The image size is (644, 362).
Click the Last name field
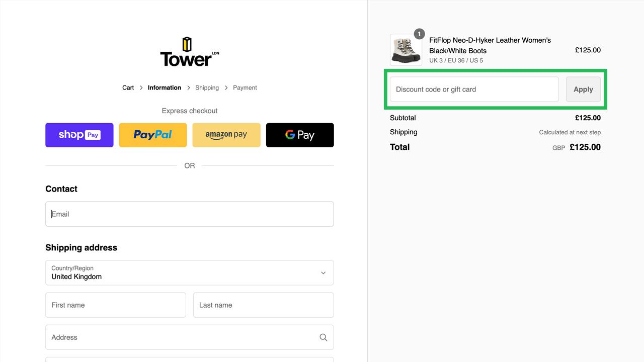264,305
